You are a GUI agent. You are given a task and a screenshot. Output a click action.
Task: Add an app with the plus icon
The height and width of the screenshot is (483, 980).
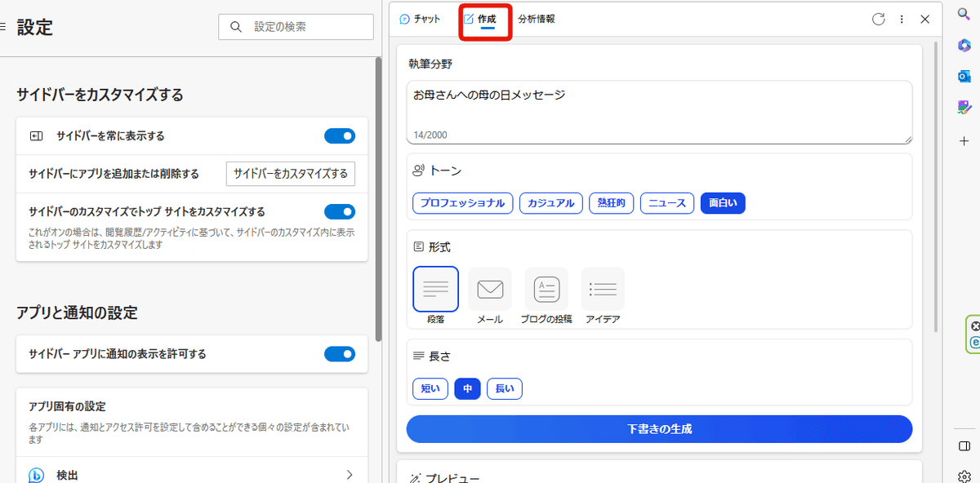coord(964,141)
